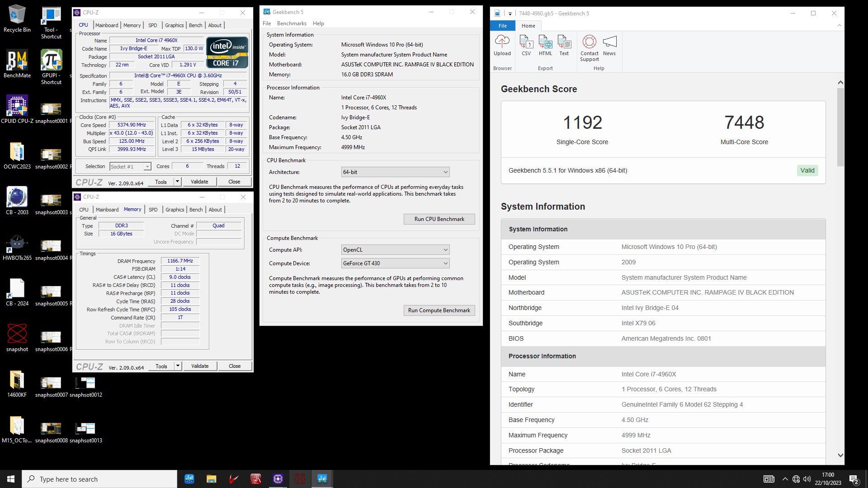Image resolution: width=868 pixels, height=488 pixels.
Task: Click the volume icon in system tray
Action: click(x=807, y=479)
